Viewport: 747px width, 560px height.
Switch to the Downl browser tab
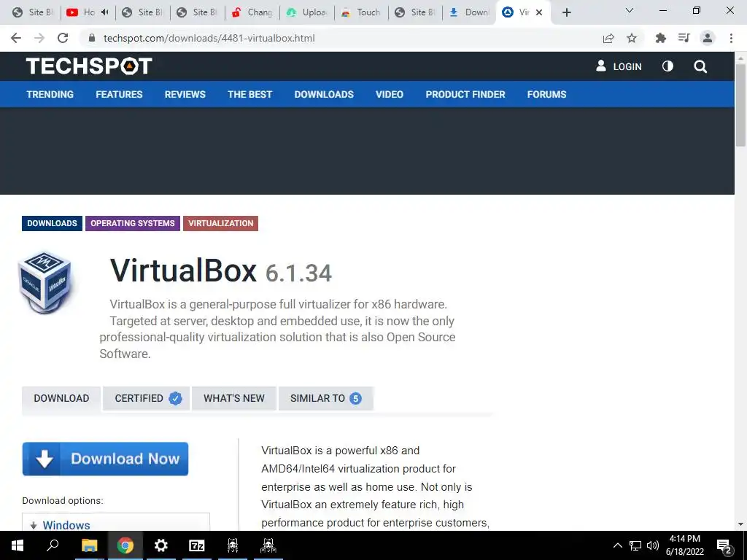point(469,12)
